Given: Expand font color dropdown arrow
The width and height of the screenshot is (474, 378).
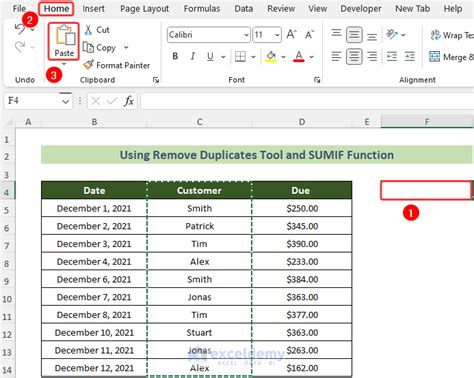Looking at the screenshot, I should click(311, 57).
